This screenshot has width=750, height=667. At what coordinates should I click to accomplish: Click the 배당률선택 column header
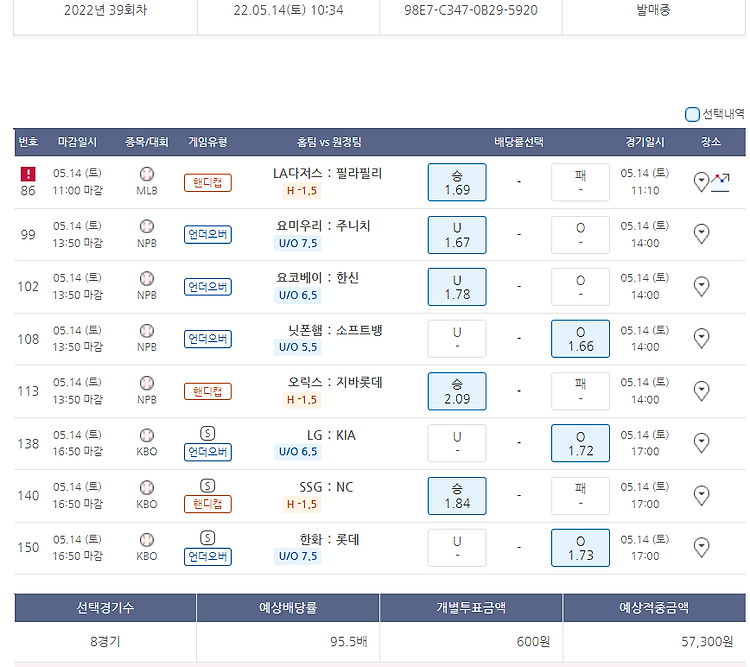pos(519,142)
